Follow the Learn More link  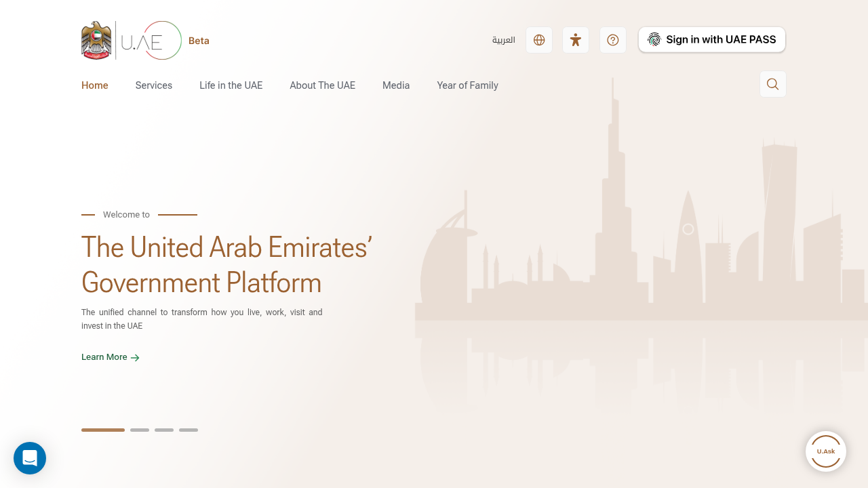click(x=111, y=357)
